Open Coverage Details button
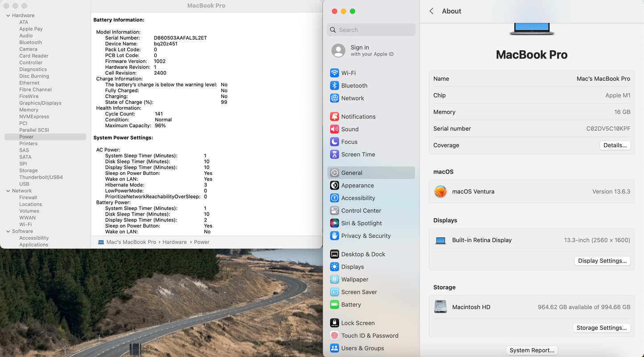 615,145
